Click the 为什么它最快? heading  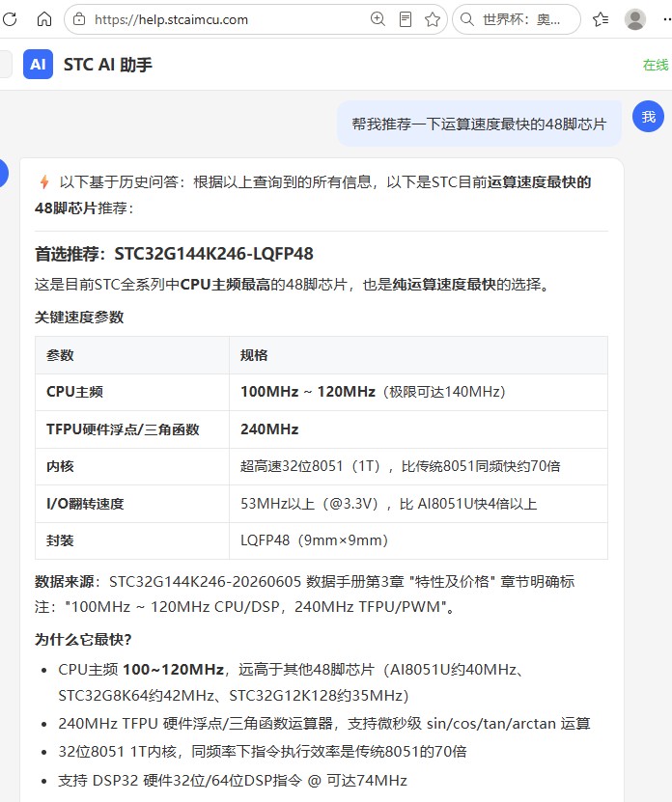point(83,639)
